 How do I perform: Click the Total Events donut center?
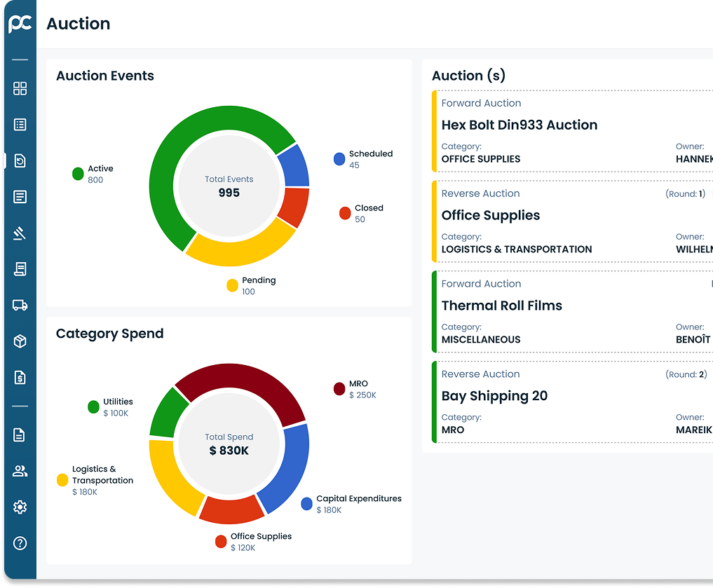click(229, 186)
